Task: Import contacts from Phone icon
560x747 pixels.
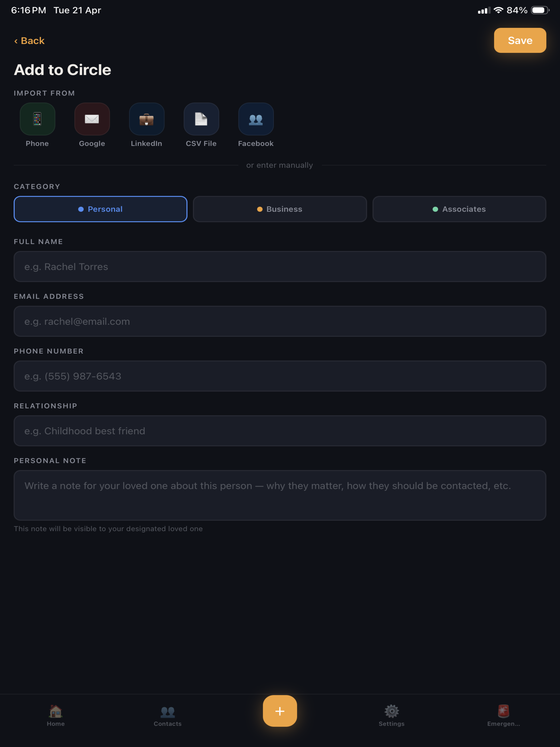Action: (x=37, y=119)
